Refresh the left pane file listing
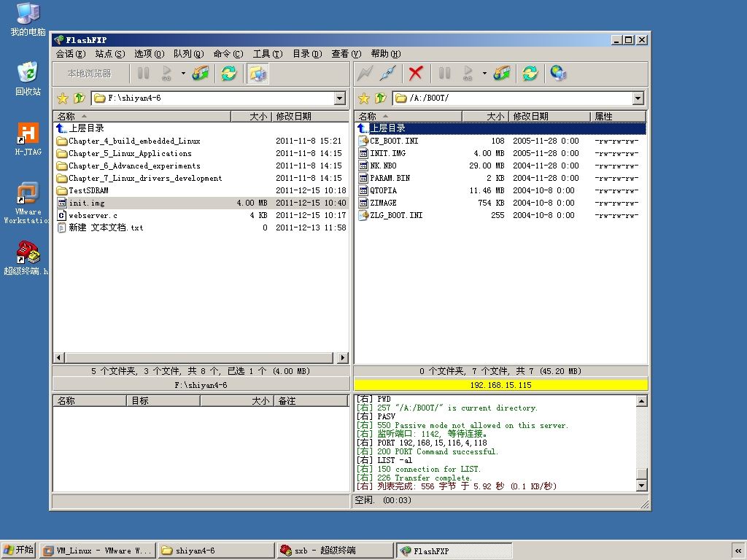 click(x=228, y=74)
